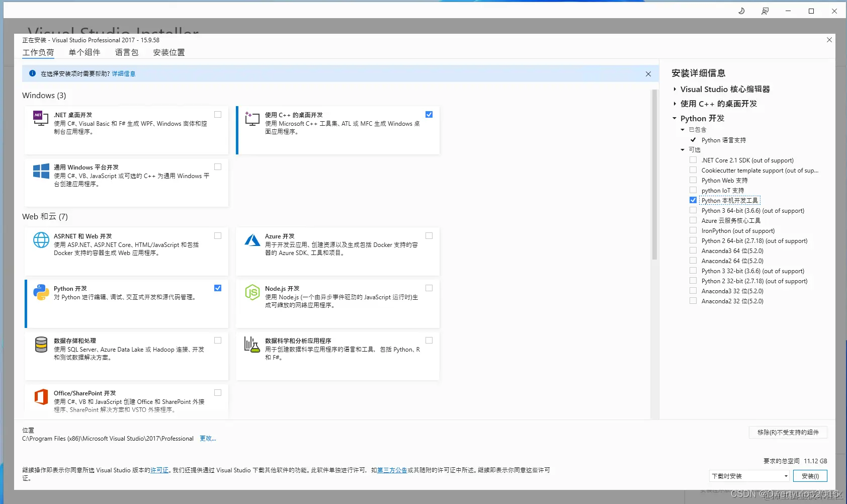
Task: Click the ASP.NET globe icon
Action: tap(41, 240)
